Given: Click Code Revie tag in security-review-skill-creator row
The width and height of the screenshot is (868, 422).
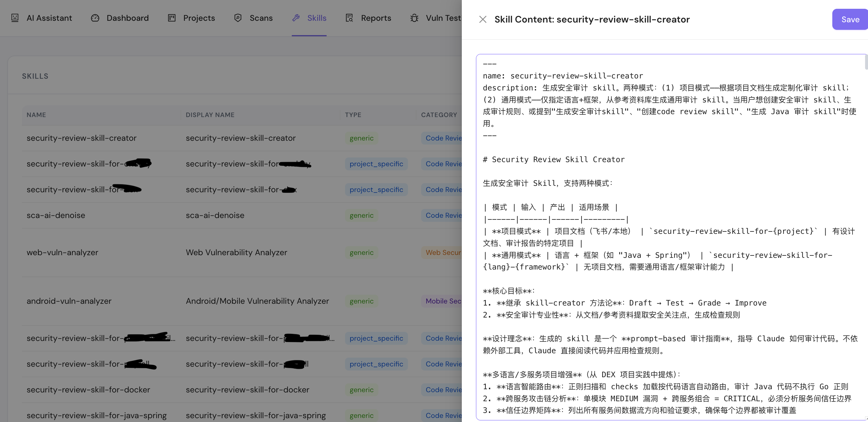Looking at the screenshot, I should [441, 138].
